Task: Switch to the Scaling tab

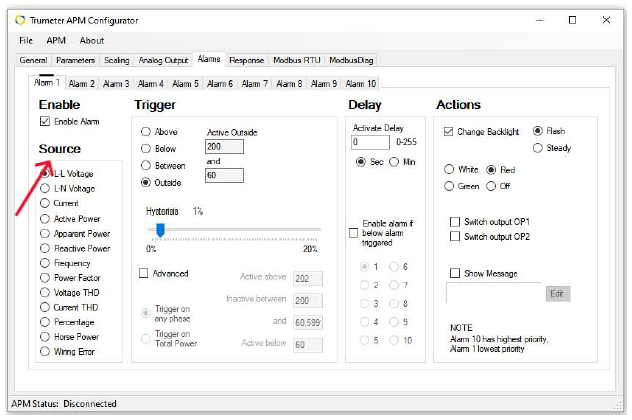Action: point(116,60)
